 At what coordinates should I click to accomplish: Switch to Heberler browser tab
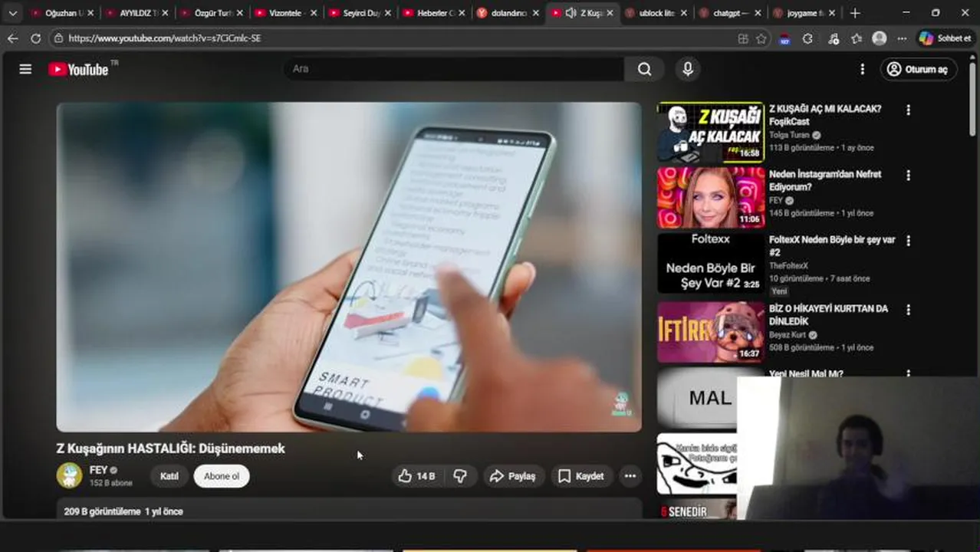coord(432,13)
